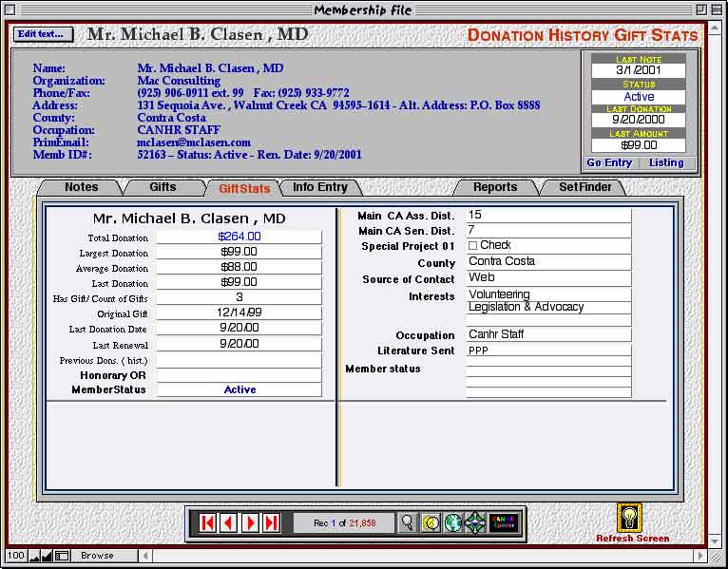This screenshot has width=728, height=569.
Task: Click the Total Donation field
Action: click(239, 237)
